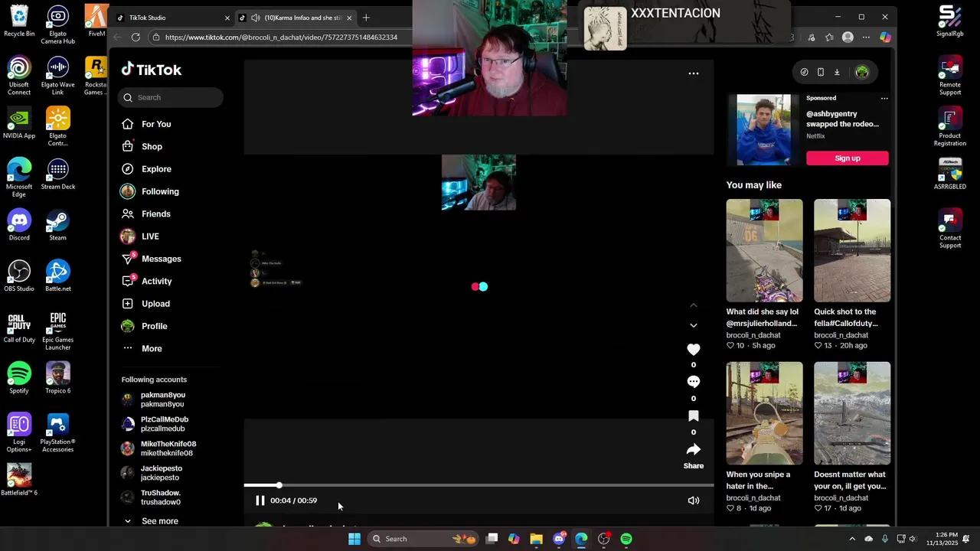The height and width of the screenshot is (551, 980).
Task: Switch to the TikTok Studio browser tab
Action: pyautogui.click(x=174, y=18)
